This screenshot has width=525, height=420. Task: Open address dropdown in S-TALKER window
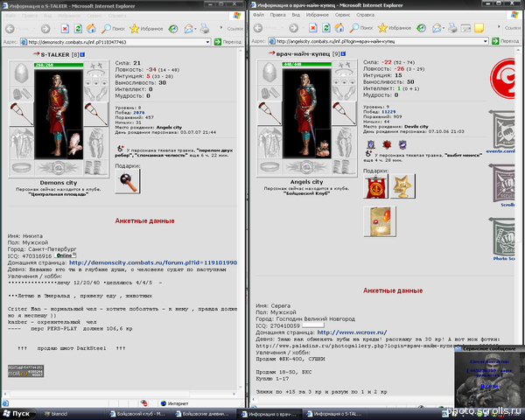coord(207,42)
